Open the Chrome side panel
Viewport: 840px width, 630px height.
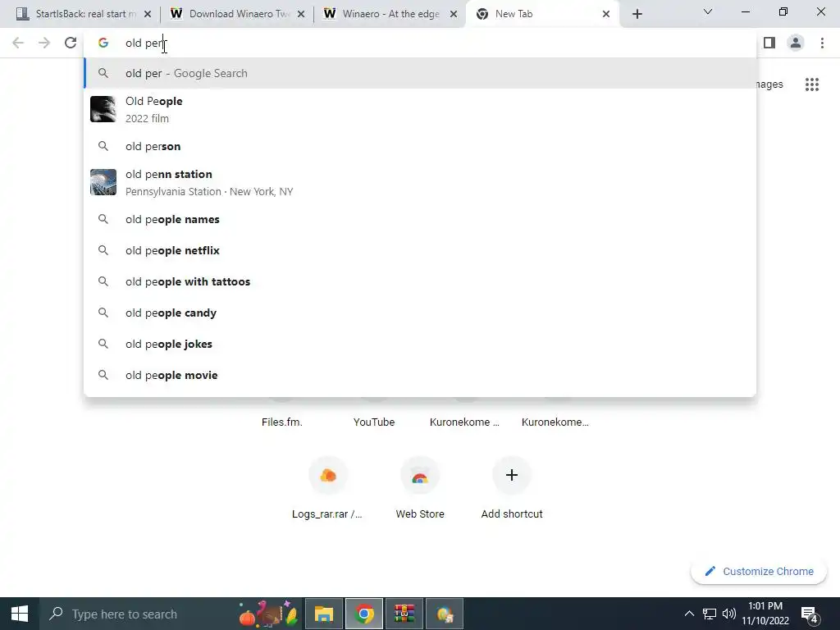(x=769, y=43)
